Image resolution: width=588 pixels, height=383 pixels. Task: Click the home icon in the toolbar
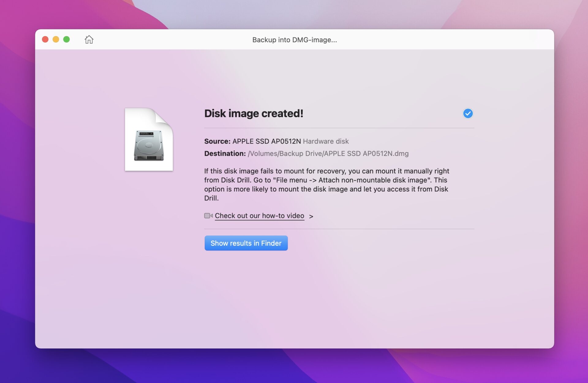pos(89,39)
